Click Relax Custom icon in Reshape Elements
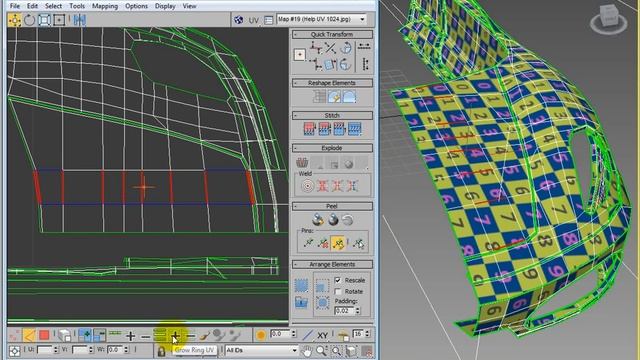 click(349, 97)
